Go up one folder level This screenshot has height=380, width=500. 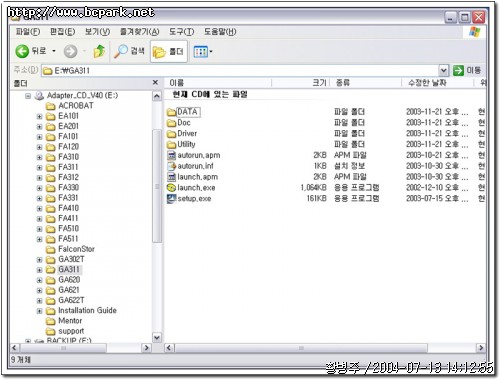click(99, 51)
